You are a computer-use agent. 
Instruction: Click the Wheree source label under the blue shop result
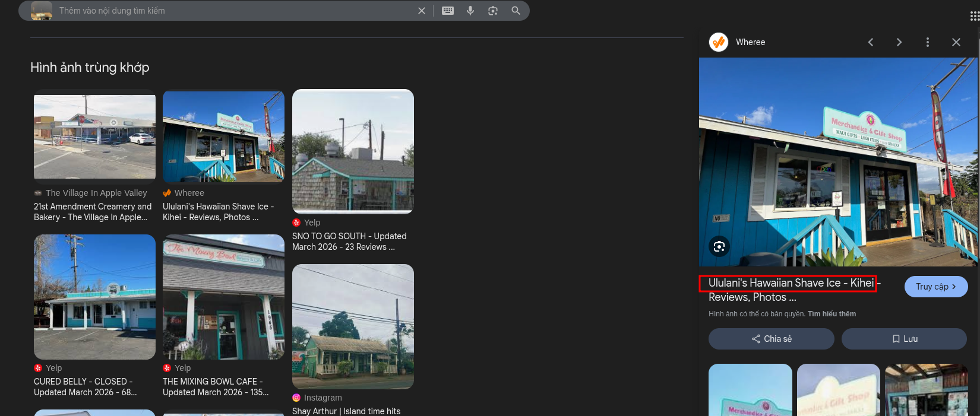coord(189,193)
